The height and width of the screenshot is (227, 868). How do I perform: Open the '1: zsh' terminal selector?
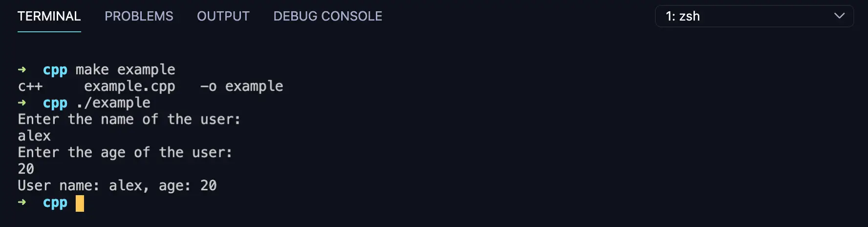coord(754,16)
